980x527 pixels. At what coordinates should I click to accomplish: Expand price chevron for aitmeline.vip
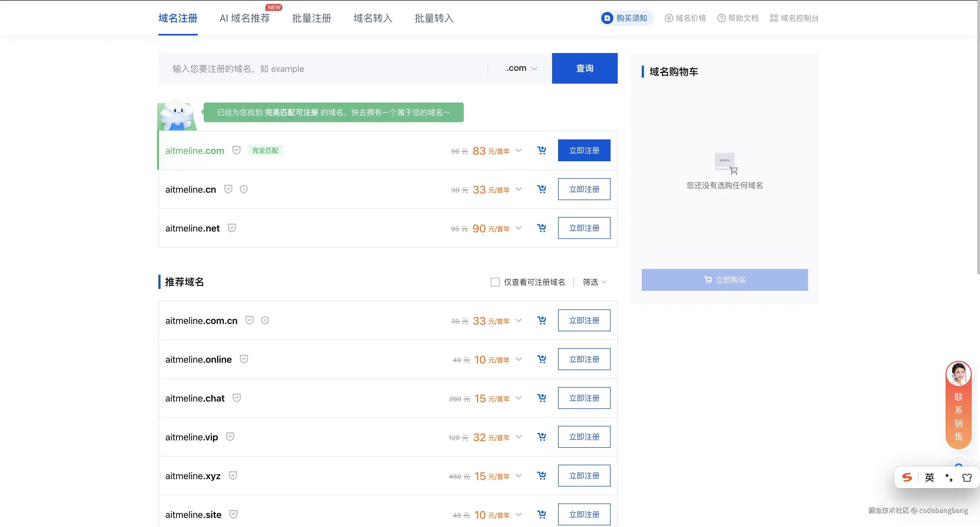(x=518, y=437)
